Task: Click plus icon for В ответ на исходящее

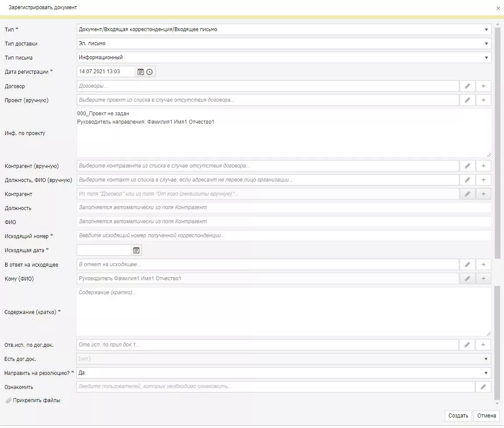Action: (x=483, y=265)
